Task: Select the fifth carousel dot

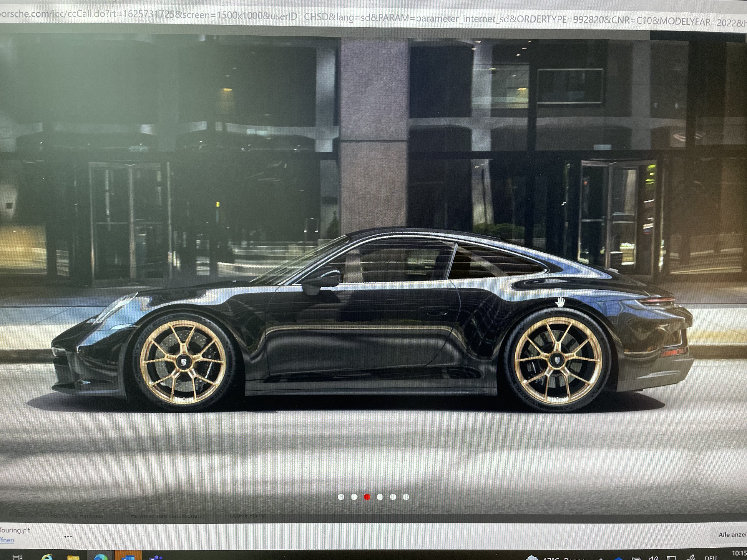Action: pos(393,497)
